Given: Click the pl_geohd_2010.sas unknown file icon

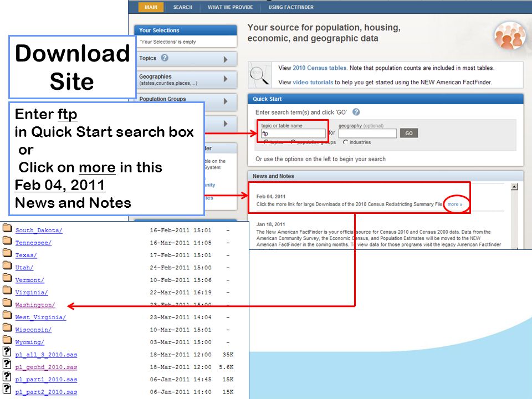Looking at the screenshot, I should click(x=7, y=364).
